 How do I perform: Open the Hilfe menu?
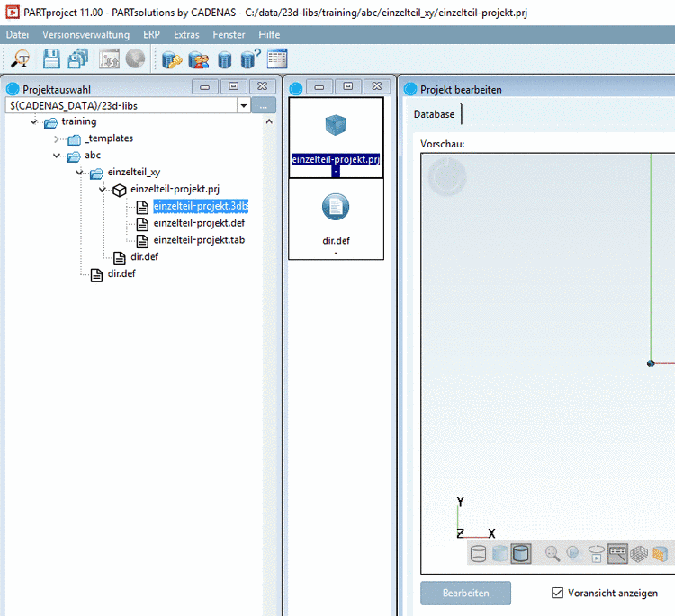(x=269, y=34)
